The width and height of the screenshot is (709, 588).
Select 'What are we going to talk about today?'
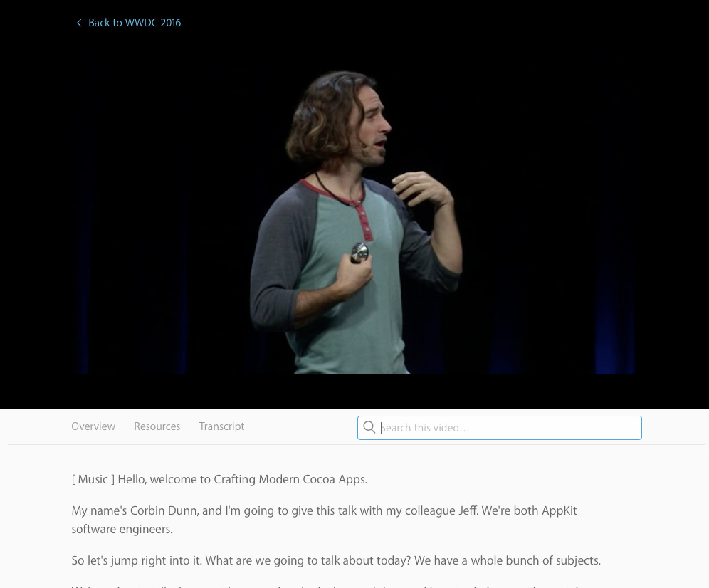tap(308, 560)
